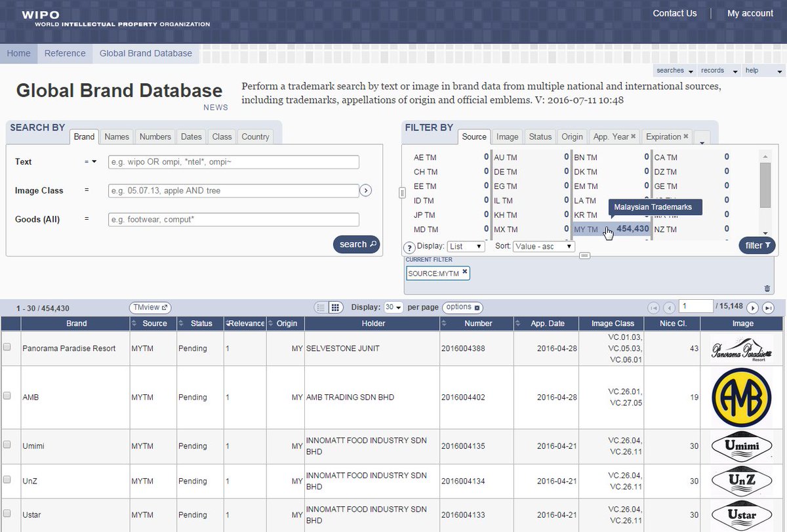Viewport: 787px width, 532px height.
Task: Sort results by Number column arrows
Action: click(x=445, y=323)
